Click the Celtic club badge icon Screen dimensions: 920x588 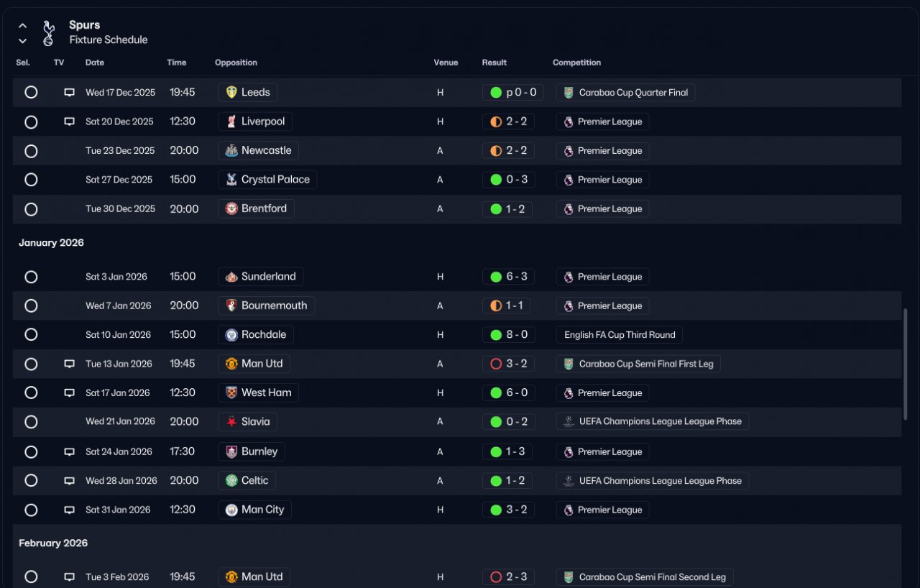coord(231,481)
